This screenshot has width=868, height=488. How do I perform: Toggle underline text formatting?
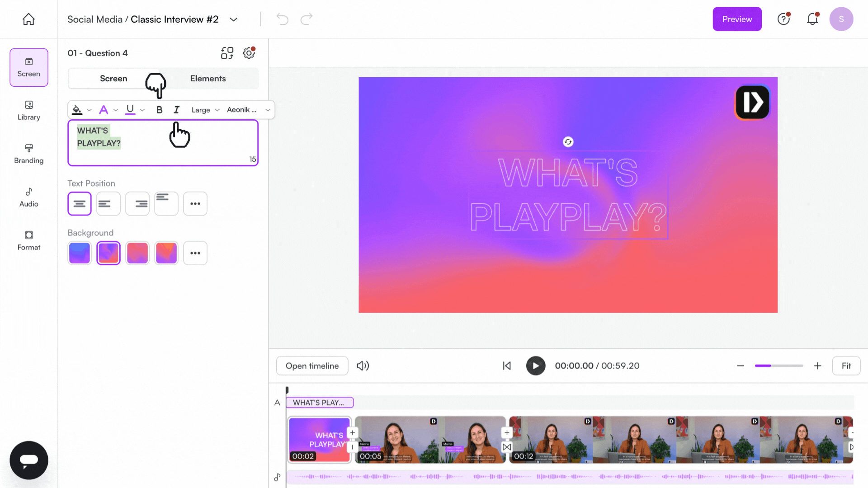[130, 109]
